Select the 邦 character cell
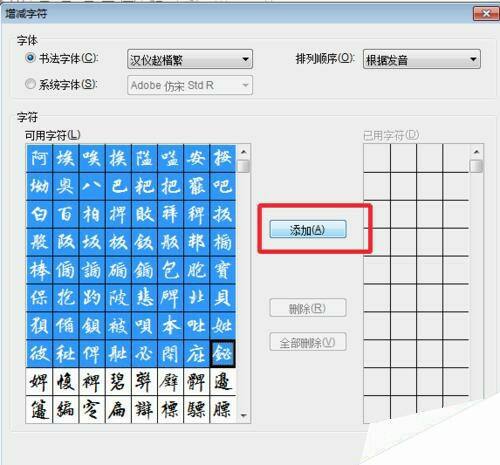 point(196,242)
